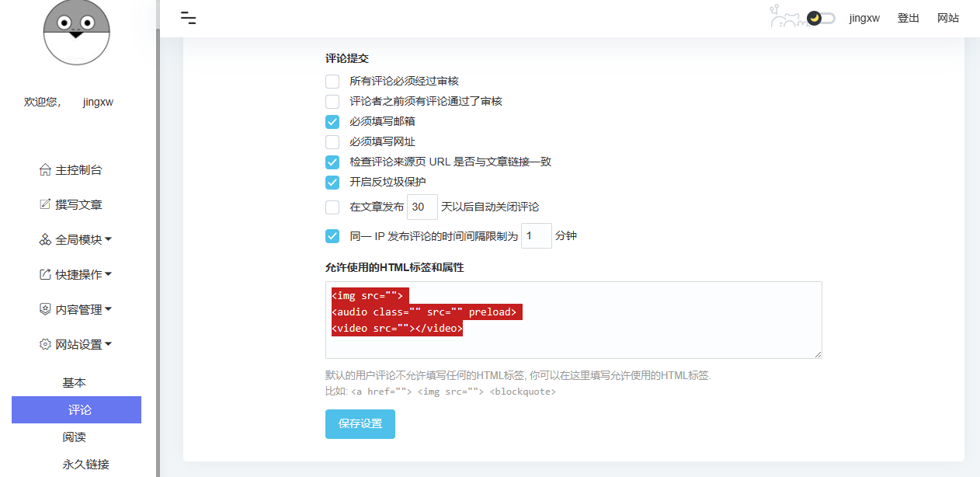
Task: Uncheck 必须填写邮箱
Action: pyautogui.click(x=332, y=121)
